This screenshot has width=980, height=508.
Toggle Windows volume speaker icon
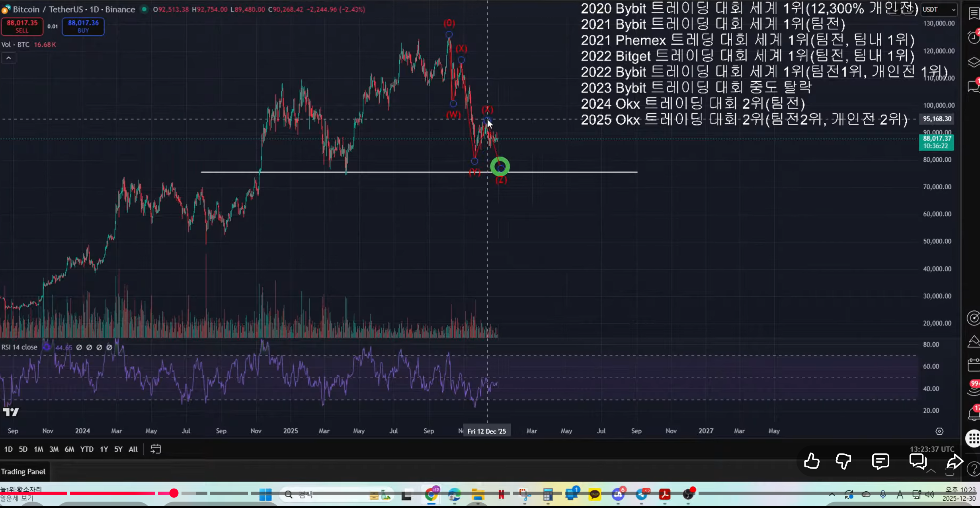tap(929, 495)
